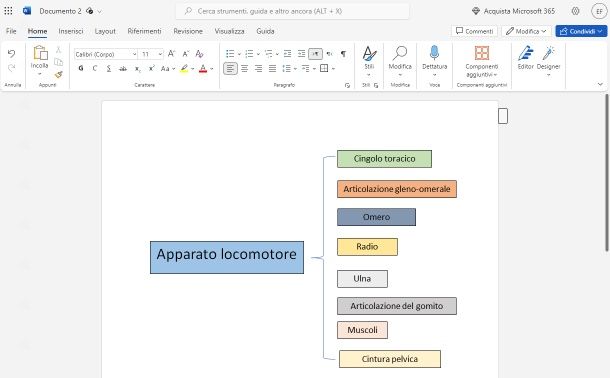Open highlight color dropdown arrow

point(193,69)
